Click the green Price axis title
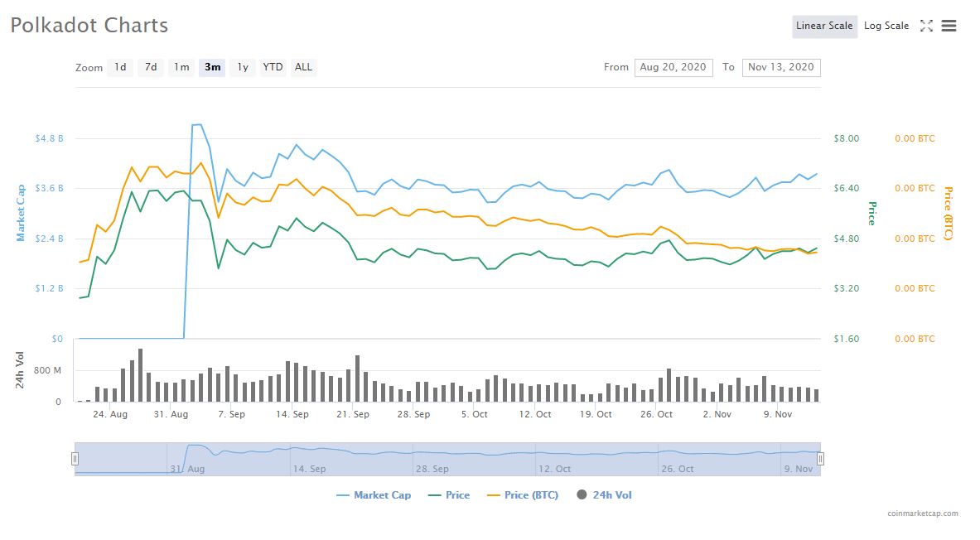980x540 pixels. point(871,213)
